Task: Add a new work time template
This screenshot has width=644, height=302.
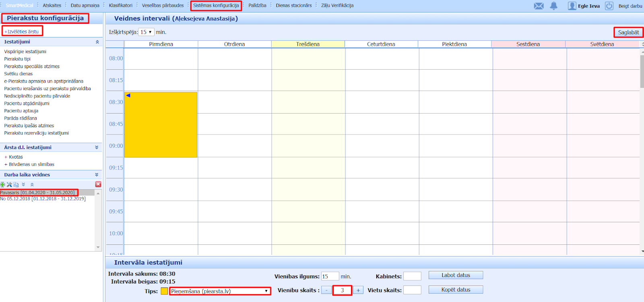Action: pyautogui.click(x=3, y=184)
